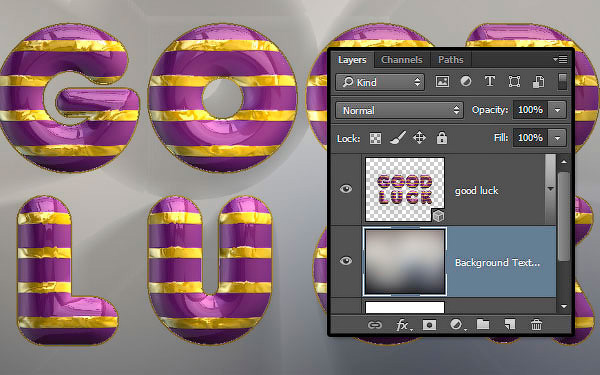Viewport: 600px width, 375px height.
Task: Hide the Background Text layer
Action: [x=346, y=261]
